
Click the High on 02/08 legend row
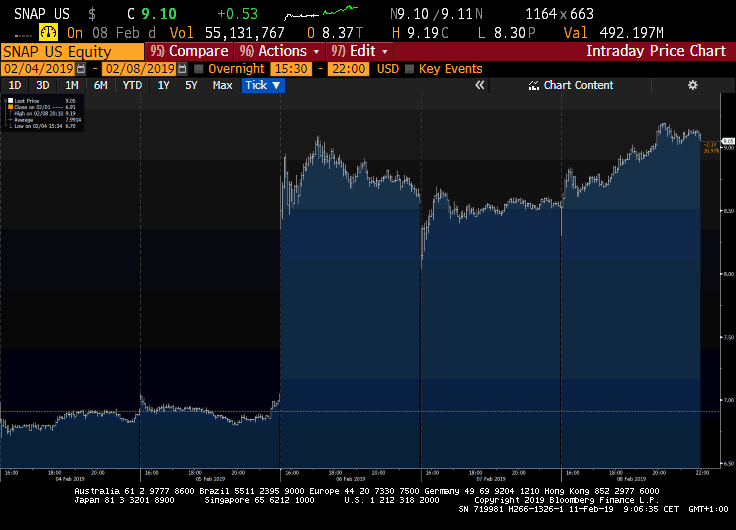coord(42,114)
